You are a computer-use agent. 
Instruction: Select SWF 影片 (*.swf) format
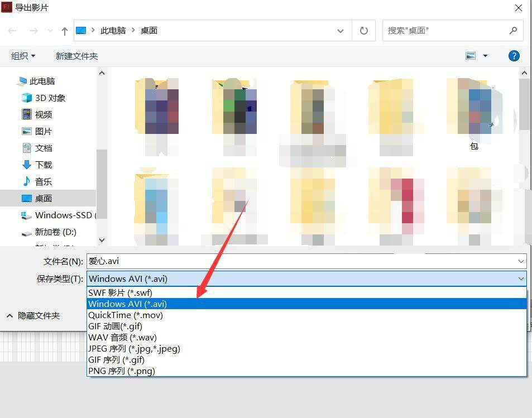click(120, 293)
